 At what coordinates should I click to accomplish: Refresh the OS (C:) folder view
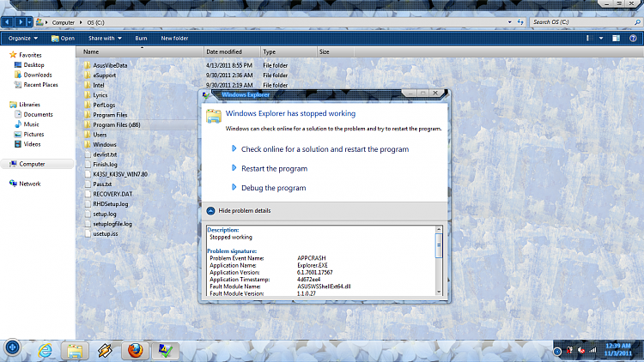tap(520, 22)
